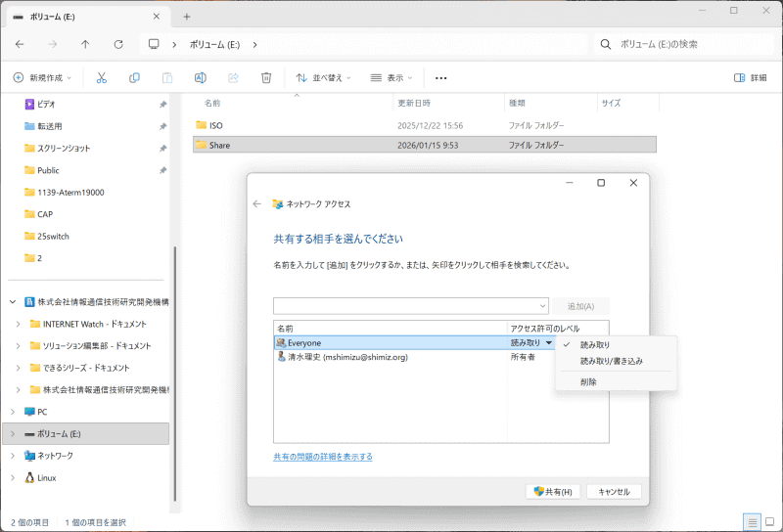The width and height of the screenshot is (783, 532).
Task: Expand the ソリューション編集部 - ドキュメント node
Action: [x=19, y=346]
